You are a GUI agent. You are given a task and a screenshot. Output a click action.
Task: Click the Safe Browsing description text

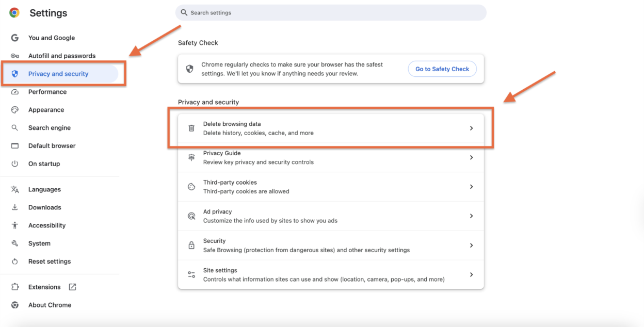[307, 250]
